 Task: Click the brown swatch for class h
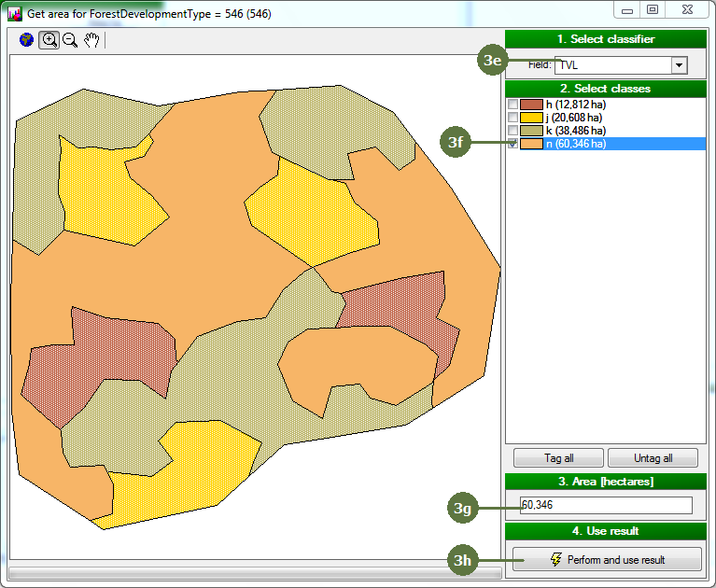tap(531, 105)
